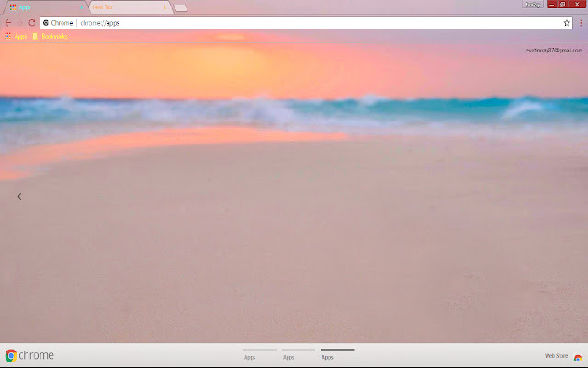The image size is (588, 368).
Task: Switch to the New Tab browser tab
Action: pos(130,7)
